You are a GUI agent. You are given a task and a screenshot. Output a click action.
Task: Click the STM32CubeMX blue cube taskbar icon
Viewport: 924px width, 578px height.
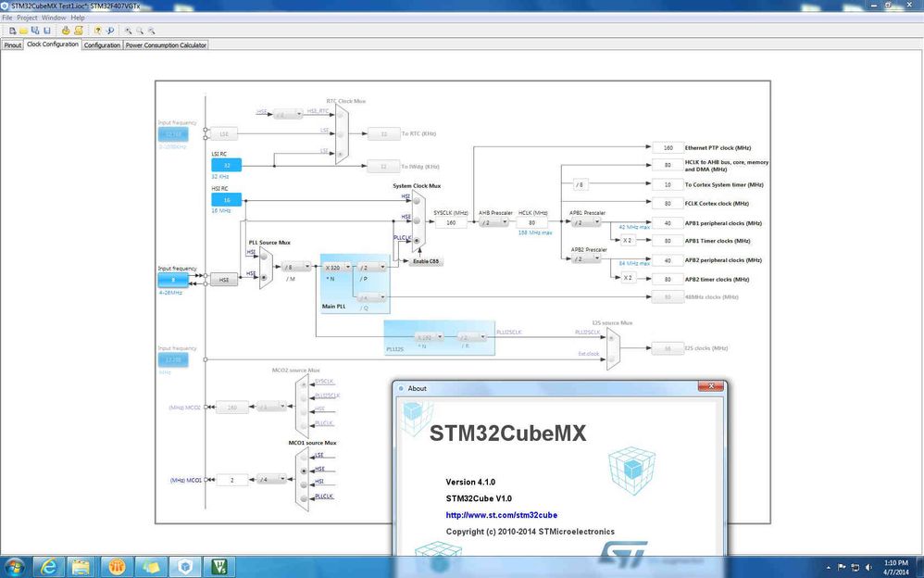click(185, 567)
